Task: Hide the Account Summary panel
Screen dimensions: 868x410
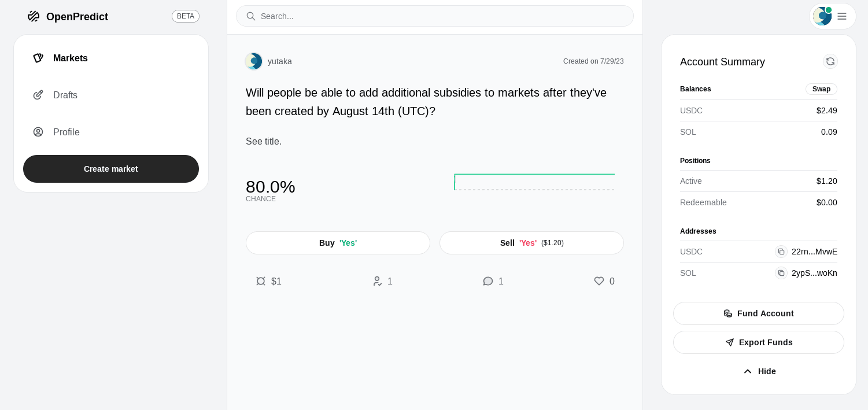Action: point(759,371)
